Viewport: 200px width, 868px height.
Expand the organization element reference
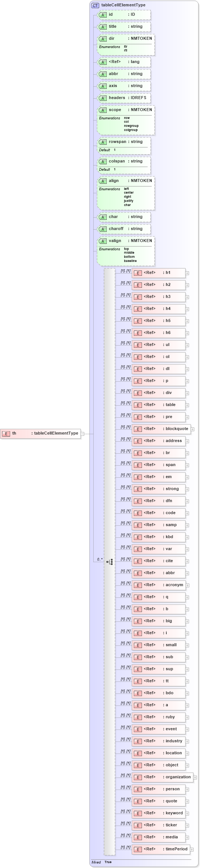(195, 777)
